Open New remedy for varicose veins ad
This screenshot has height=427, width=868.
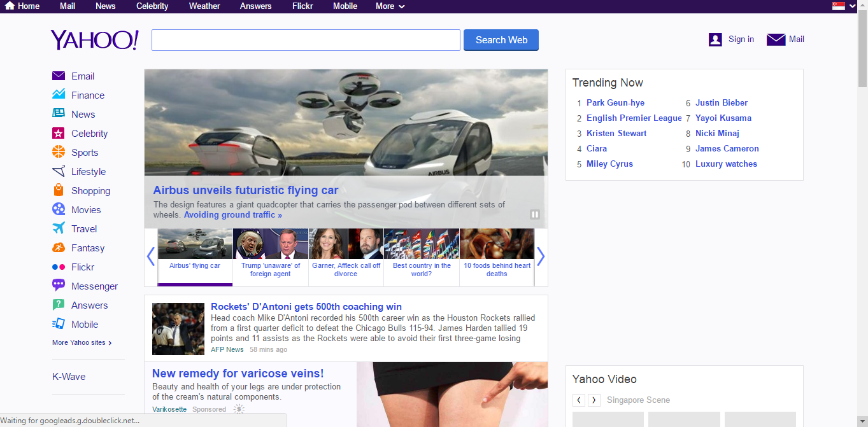[x=238, y=374]
